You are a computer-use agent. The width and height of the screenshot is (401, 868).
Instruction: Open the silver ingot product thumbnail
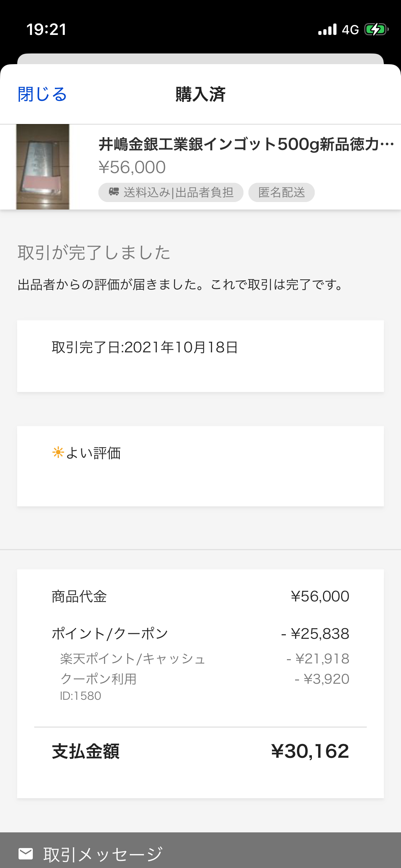pyautogui.click(x=43, y=166)
